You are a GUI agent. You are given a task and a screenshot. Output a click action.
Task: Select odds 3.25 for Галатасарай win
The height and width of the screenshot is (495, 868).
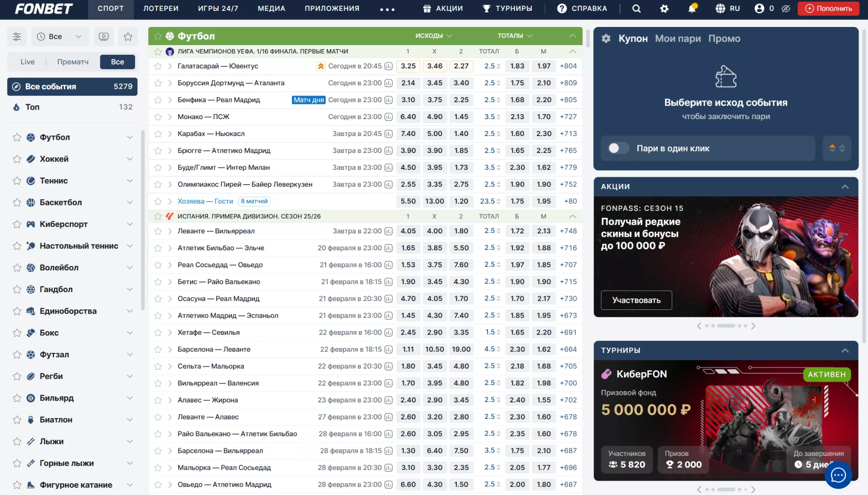[x=408, y=66]
